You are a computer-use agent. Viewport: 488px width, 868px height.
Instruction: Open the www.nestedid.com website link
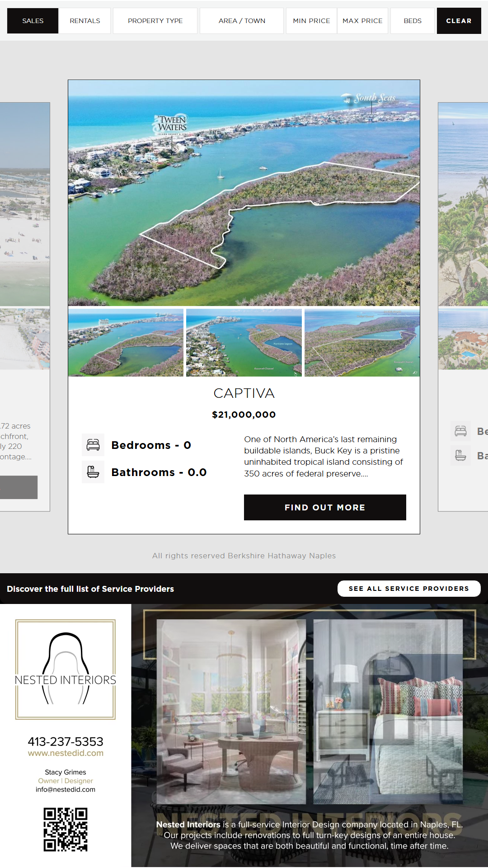(x=66, y=753)
